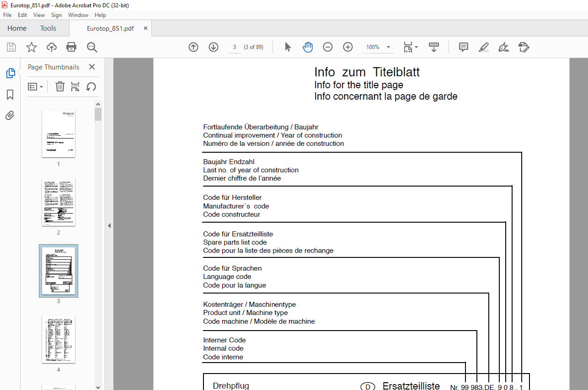Click the scrolling mode keyboard icon
The height and width of the screenshot is (390, 588).
(x=434, y=47)
